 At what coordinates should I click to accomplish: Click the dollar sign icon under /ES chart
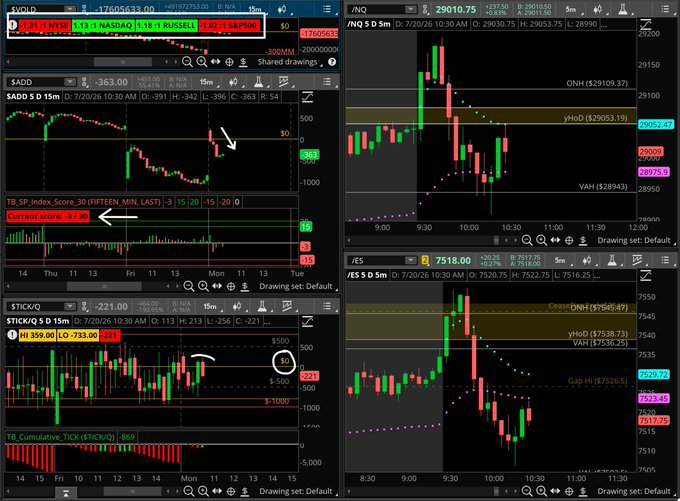coord(583,491)
